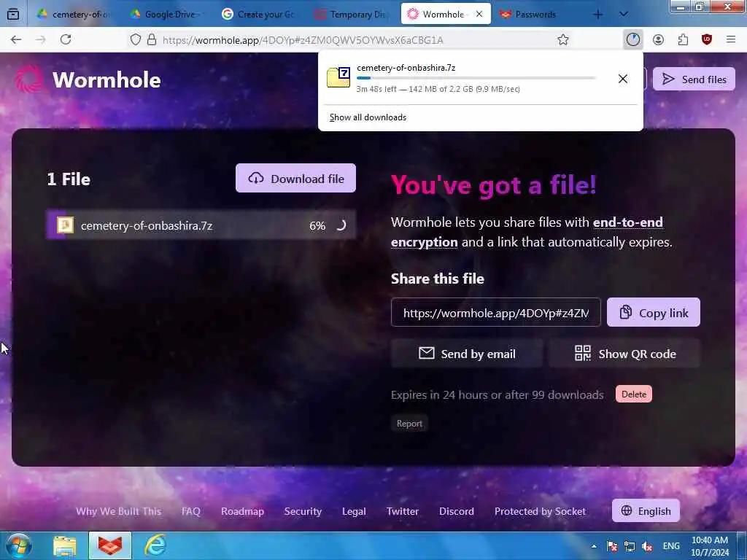This screenshot has width=747, height=560.
Task: Click Send files button
Action: tap(694, 79)
